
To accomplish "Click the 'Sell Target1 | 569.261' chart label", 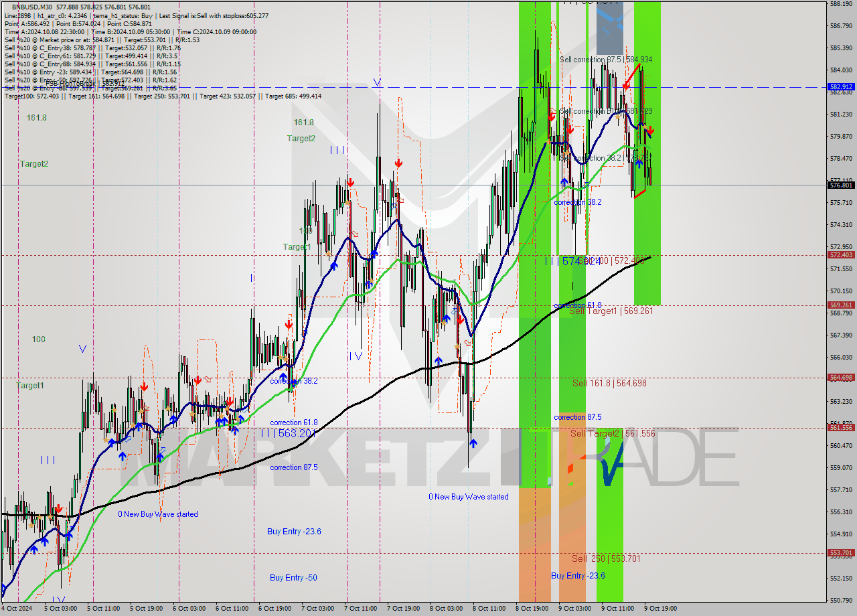I will 611,311.
